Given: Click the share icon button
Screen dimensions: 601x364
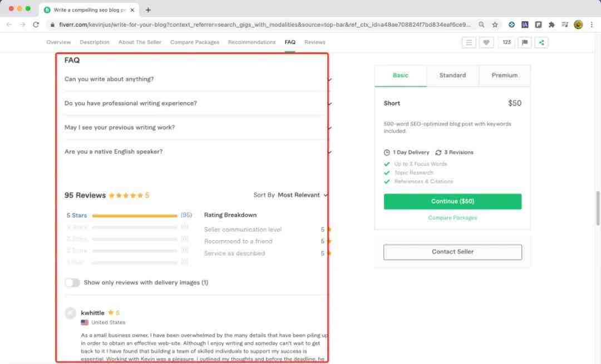Looking at the screenshot, I should (541, 42).
